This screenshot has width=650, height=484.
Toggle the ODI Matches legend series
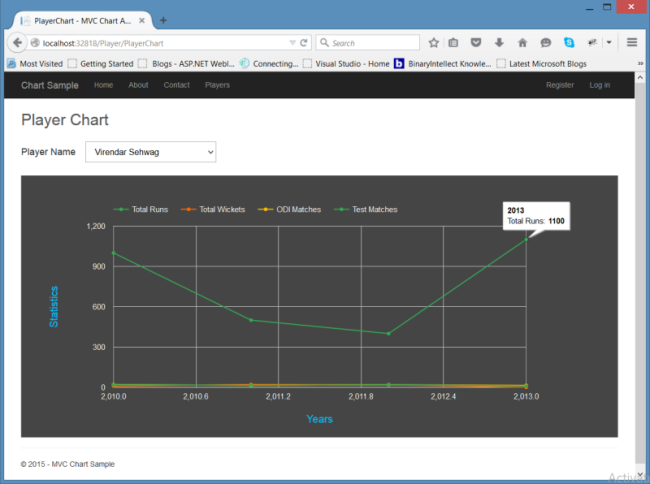(x=289, y=209)
